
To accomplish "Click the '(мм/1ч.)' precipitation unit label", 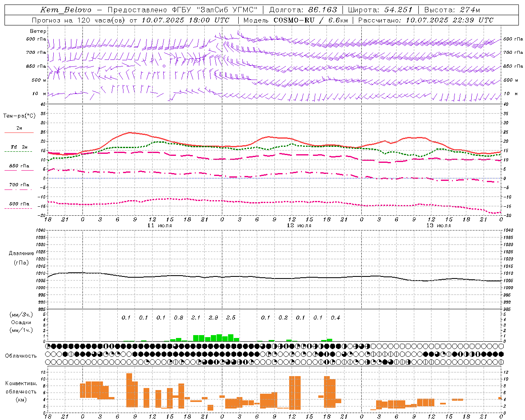I will coord(21,330).
